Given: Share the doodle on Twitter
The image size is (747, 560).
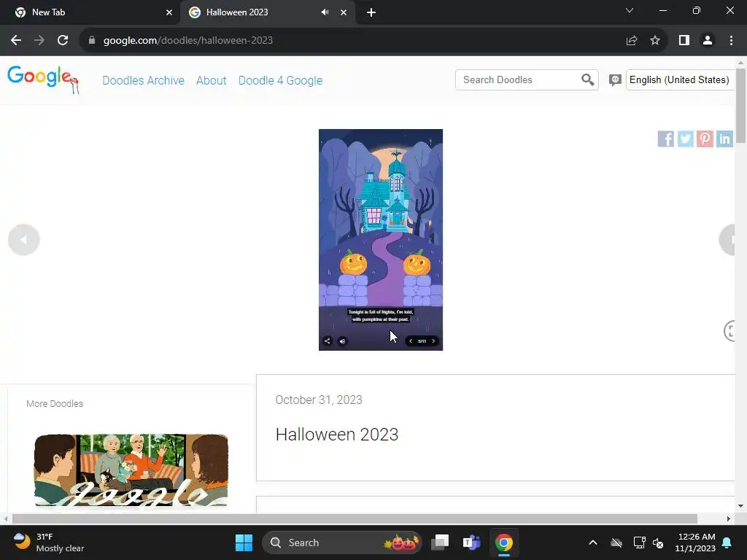Looking at the screenshot, I should 685,139.
